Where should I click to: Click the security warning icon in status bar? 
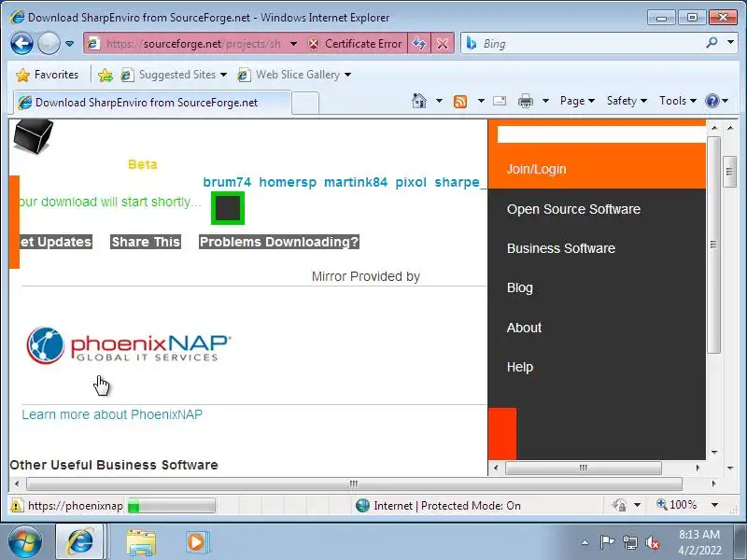(x=16, y=505)
